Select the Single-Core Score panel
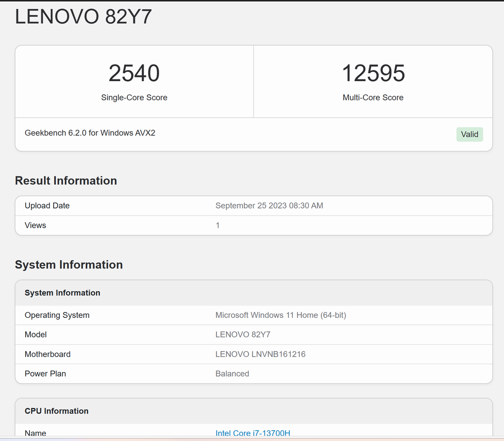Viewport: 504px width, 441px height. [134, 81]
